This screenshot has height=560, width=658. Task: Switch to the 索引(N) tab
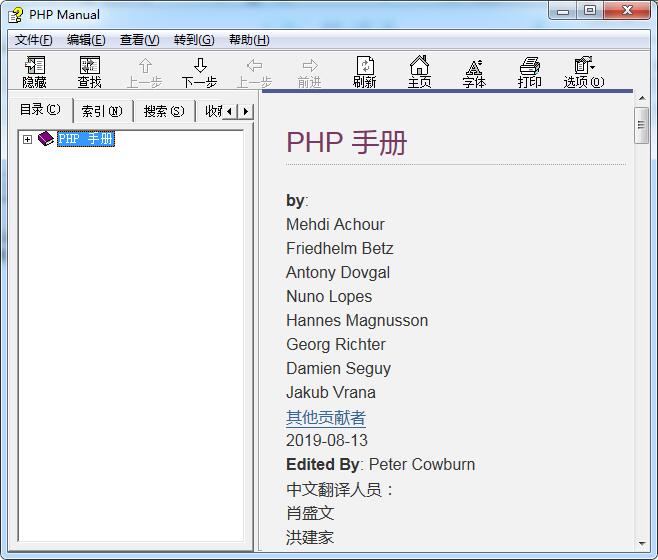pyautogui.click(x=102, y=111)
